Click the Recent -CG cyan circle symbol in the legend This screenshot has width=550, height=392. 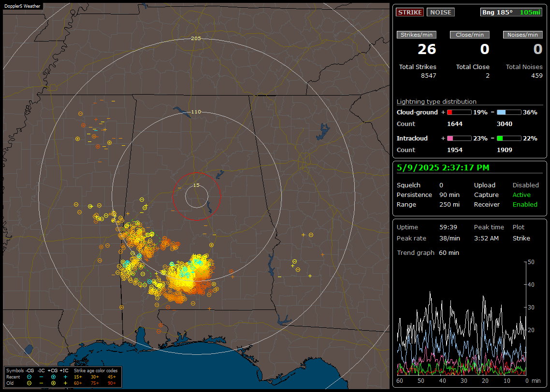tap(29, 377)
